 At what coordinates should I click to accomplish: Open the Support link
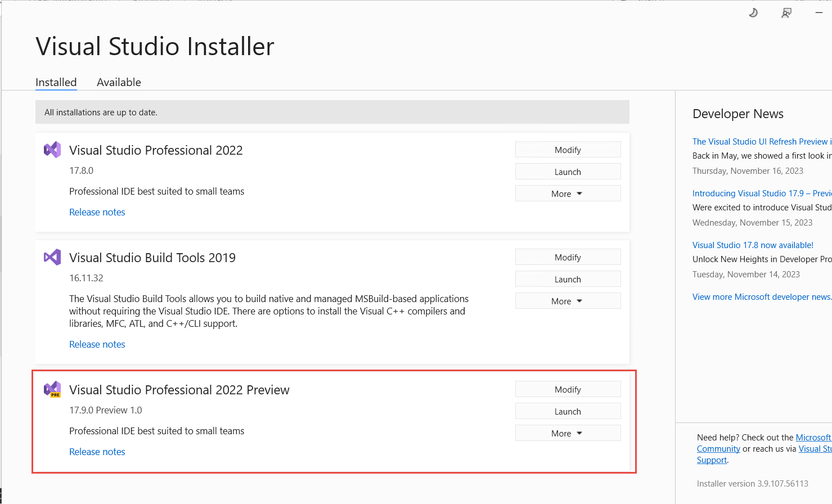[712, 460]
